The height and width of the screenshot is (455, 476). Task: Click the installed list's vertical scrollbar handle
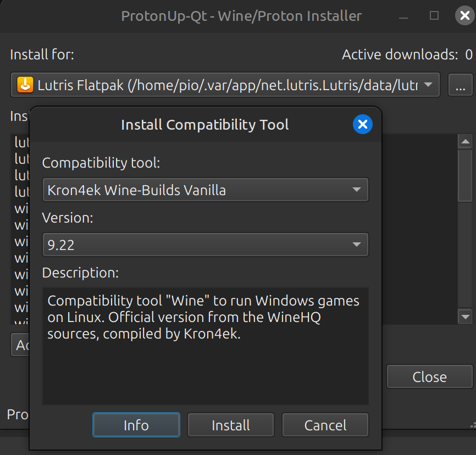(x=466, y=176)
